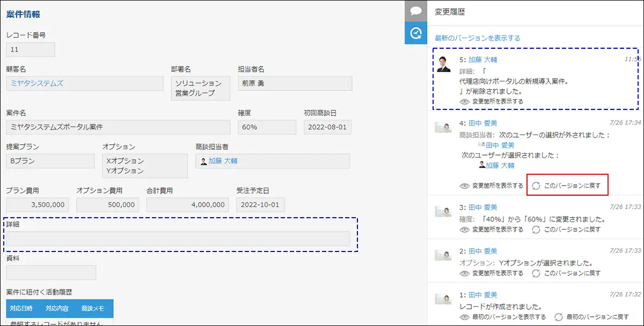The height and width of the screenshot is (326, 644).
Task: Click 加藤 大輔's profile photo in version 5
Action: (444, 64)
